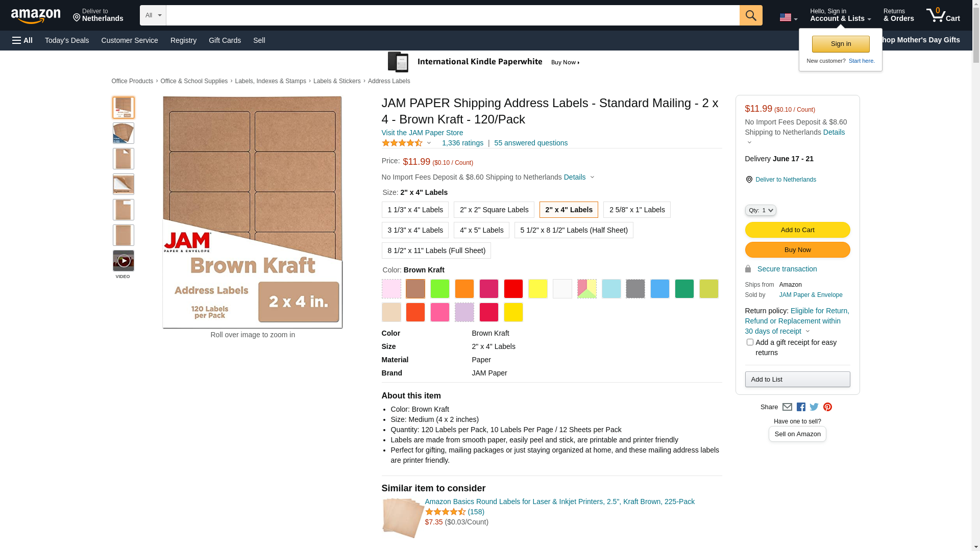
Task: Click the search magnifier button
Action: pyautogui.click(x=750, y=15)
